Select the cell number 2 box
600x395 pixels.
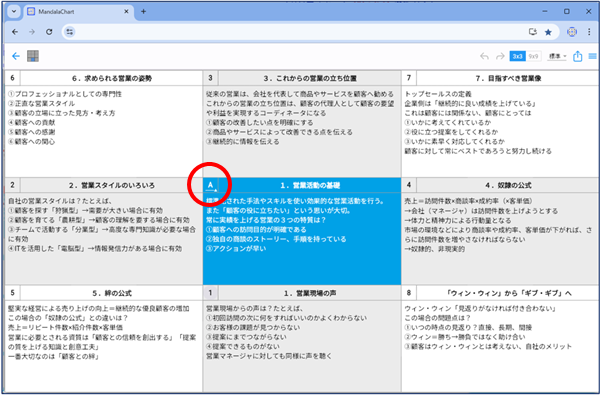coord(13,185)
